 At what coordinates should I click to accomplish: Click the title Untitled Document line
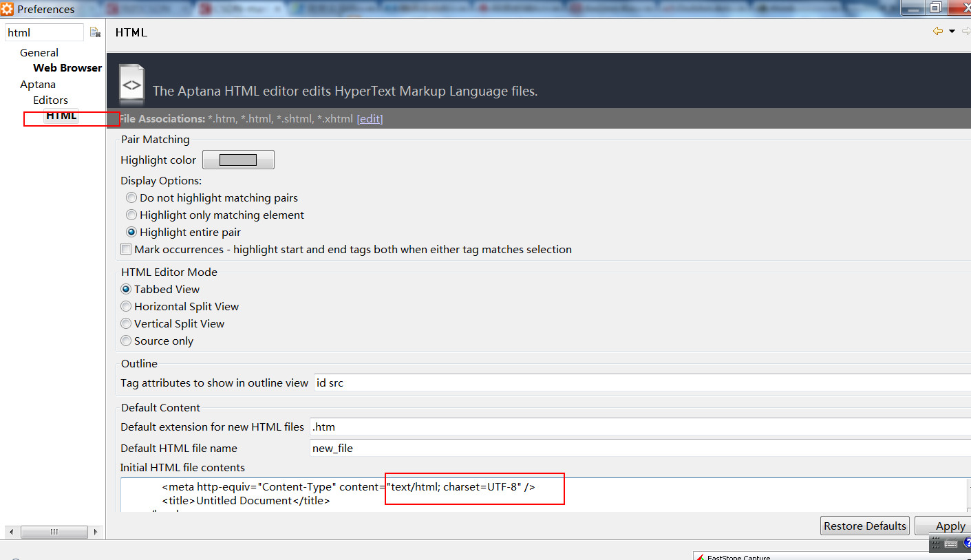[x=246, y=500]
